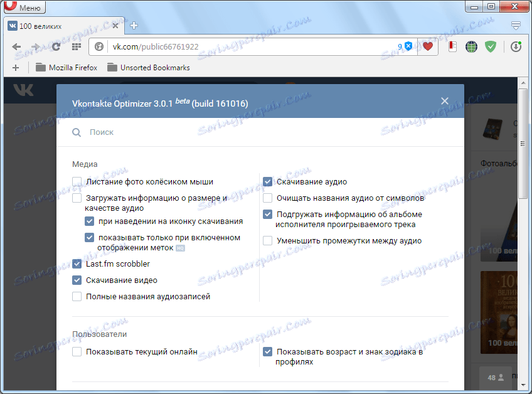Click the small avatar thumbnail at right

pos(492,129)
